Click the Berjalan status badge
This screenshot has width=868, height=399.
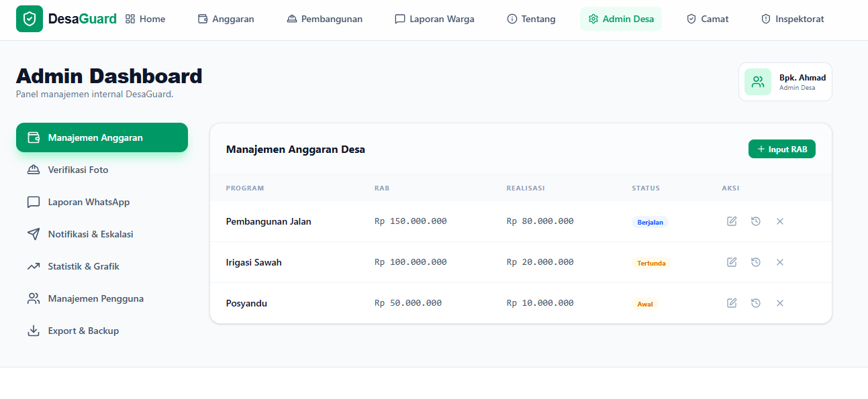(x=650, y=222)
